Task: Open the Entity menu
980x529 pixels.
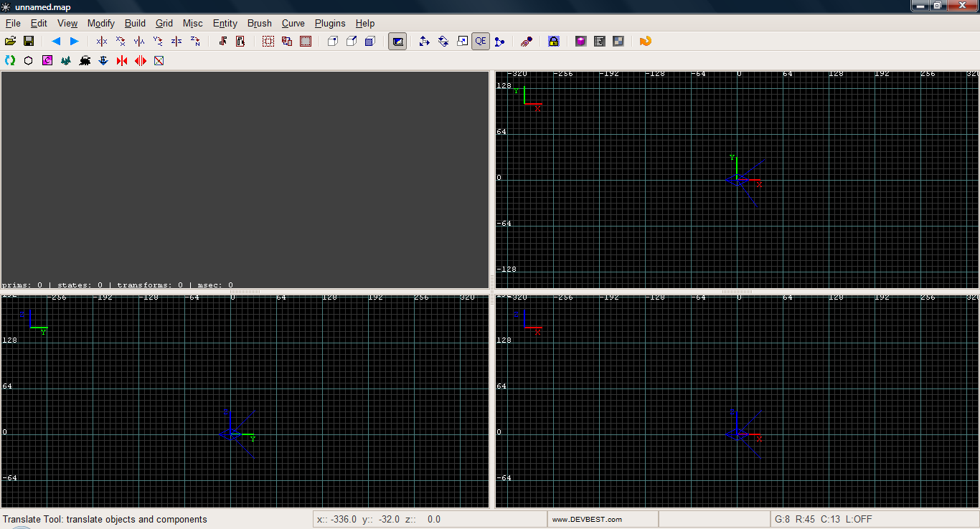Action: pyautogui.click(x=225, y=24)
